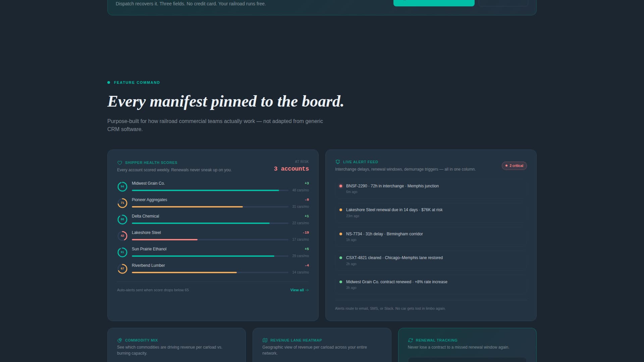Click the Revenue Lane Heatmap card title
644x362 pixels.
[296, 340]
